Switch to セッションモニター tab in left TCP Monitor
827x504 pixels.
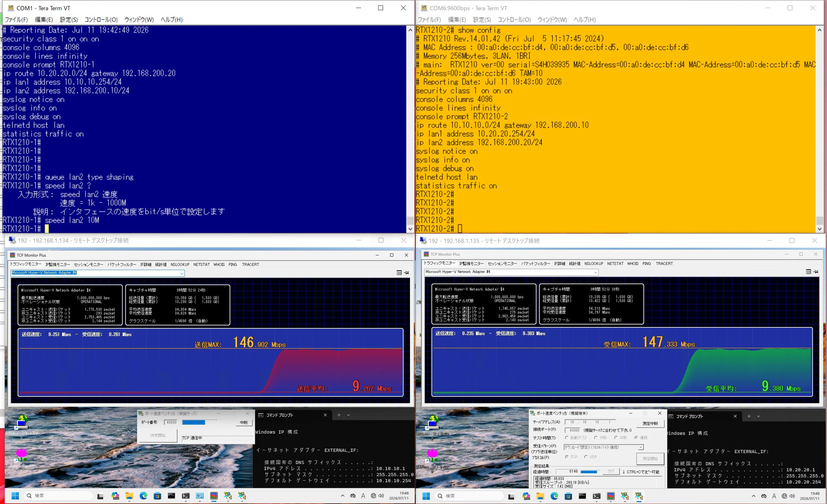pyautogui.click(x=89, y=264)
